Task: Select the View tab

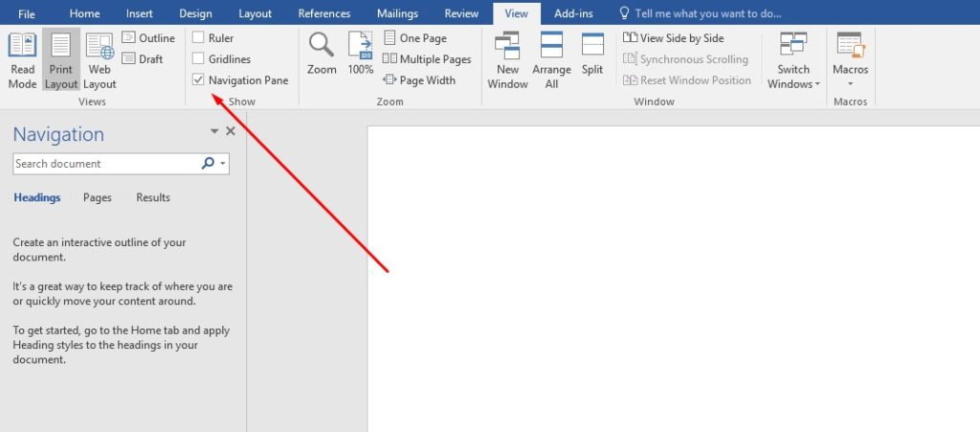Action: click(516, 13)
